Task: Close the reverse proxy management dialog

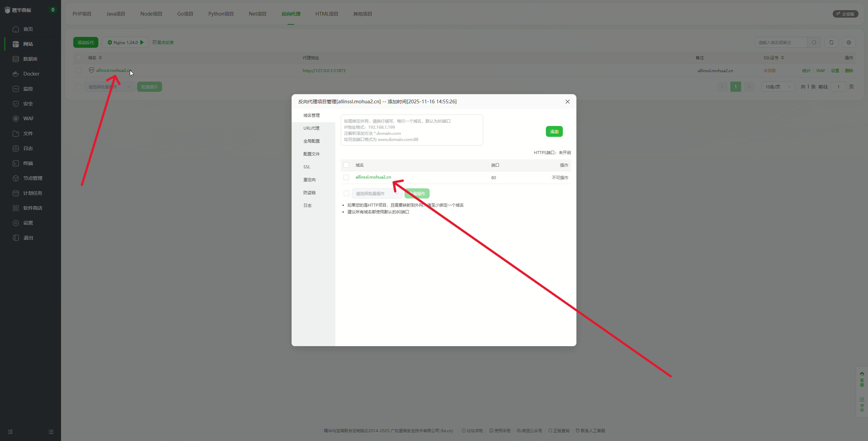Action: [x=567, y=102]
